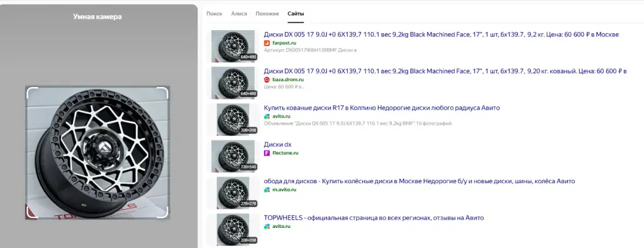Click avito.ru favicon under Колпино result
The image size is (644, 248).
tap(267, 116)
